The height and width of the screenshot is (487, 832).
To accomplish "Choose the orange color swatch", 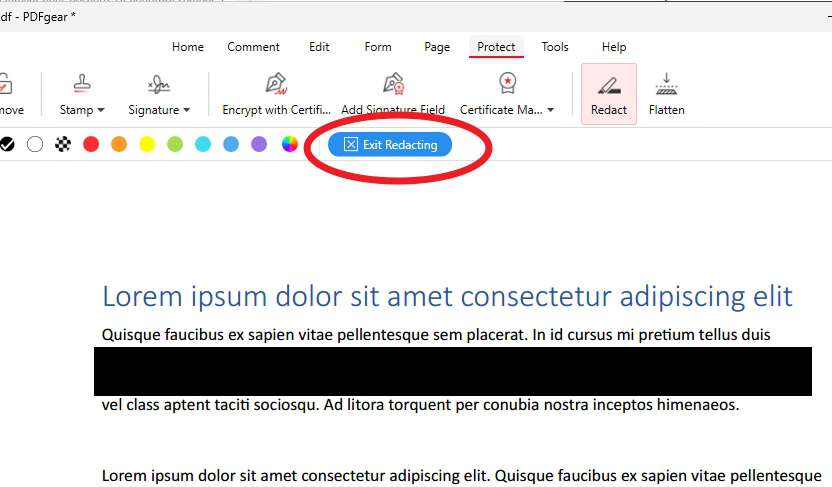I will coord(119,144).
